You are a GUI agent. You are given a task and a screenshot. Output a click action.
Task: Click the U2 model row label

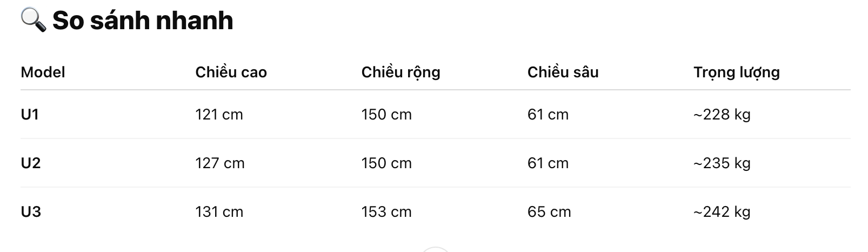(31, 163)
